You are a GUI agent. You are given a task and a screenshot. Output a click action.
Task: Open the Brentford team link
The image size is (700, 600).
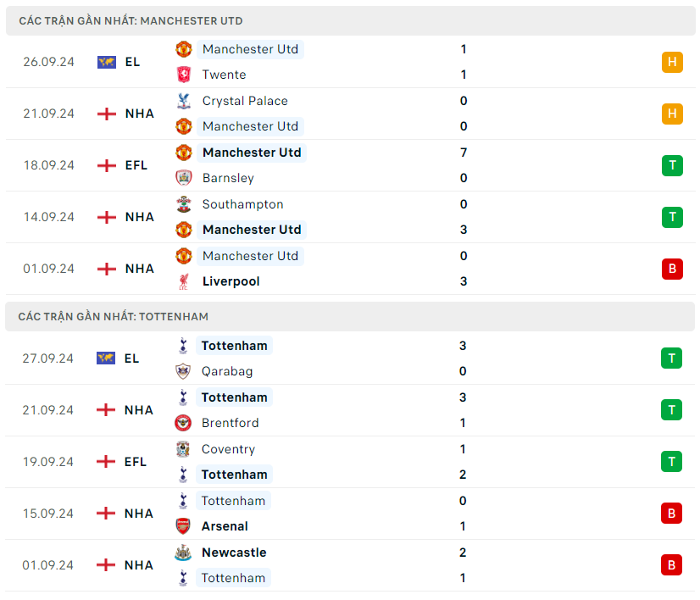click(x=230, y=423)
